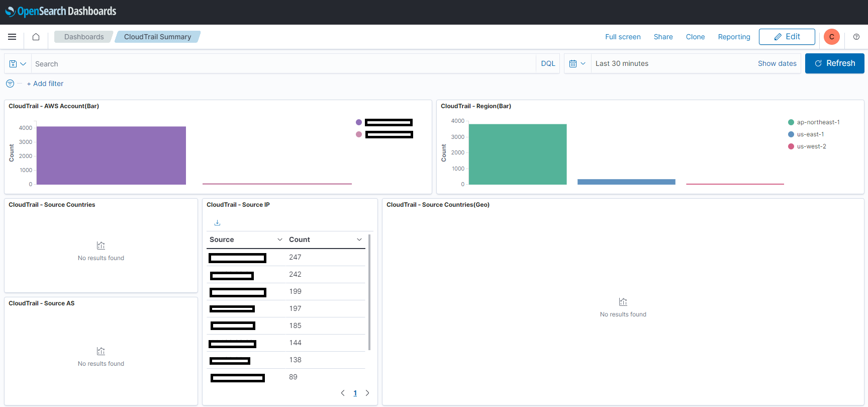Click the purple bar in AWS Account chart

click(111, 155)
